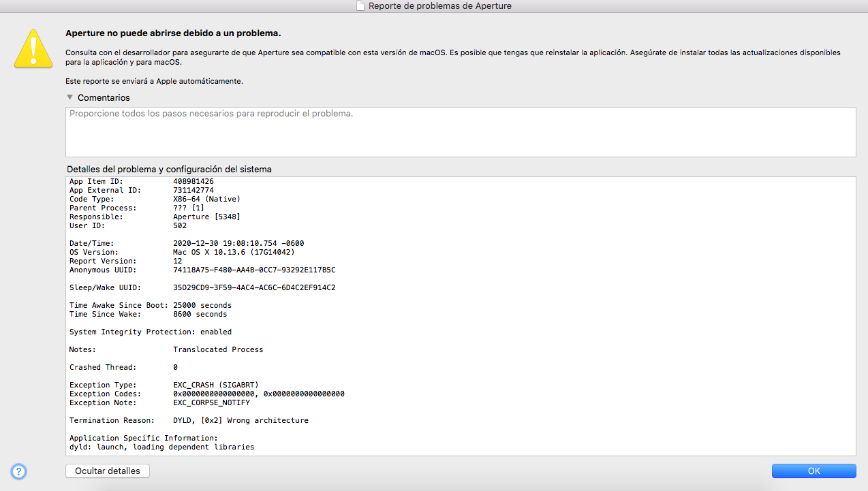Viewport: 868px width, 491px height.
Task: Click the App External ID value 731142774
Action: [x=193, y=191]
